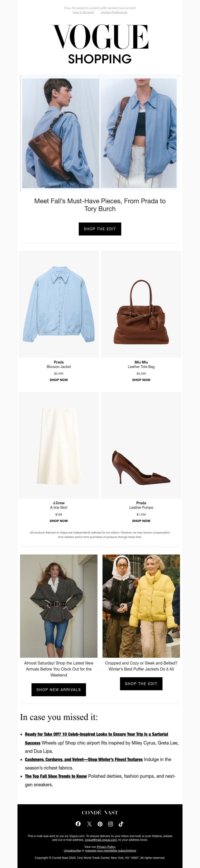200x868 pixels.
Task: Click Shop Now under J.Crew A-line Skirt
Action: point(58,520)
